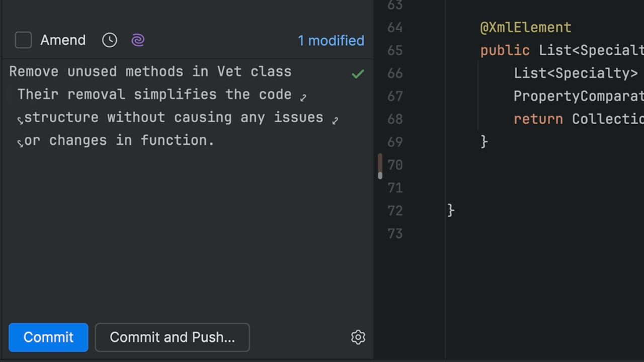
Task: Click 'PropertyComparat' text on line 67
Action: click(x=578, y=96)
